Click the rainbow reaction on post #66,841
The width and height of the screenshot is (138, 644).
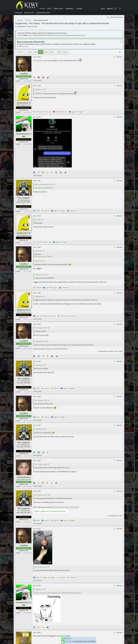48,77
